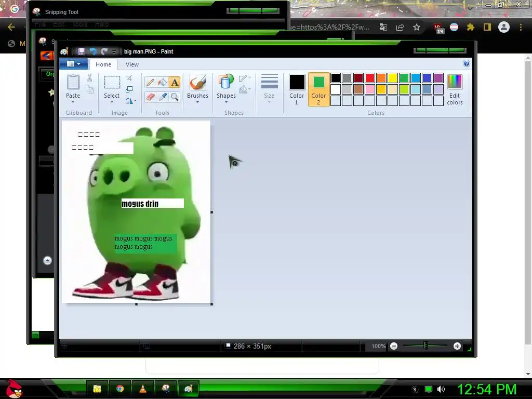Viewport: 532px width, 399px height.
Task: Select the Eraser tool
Action: pos(150,97)
